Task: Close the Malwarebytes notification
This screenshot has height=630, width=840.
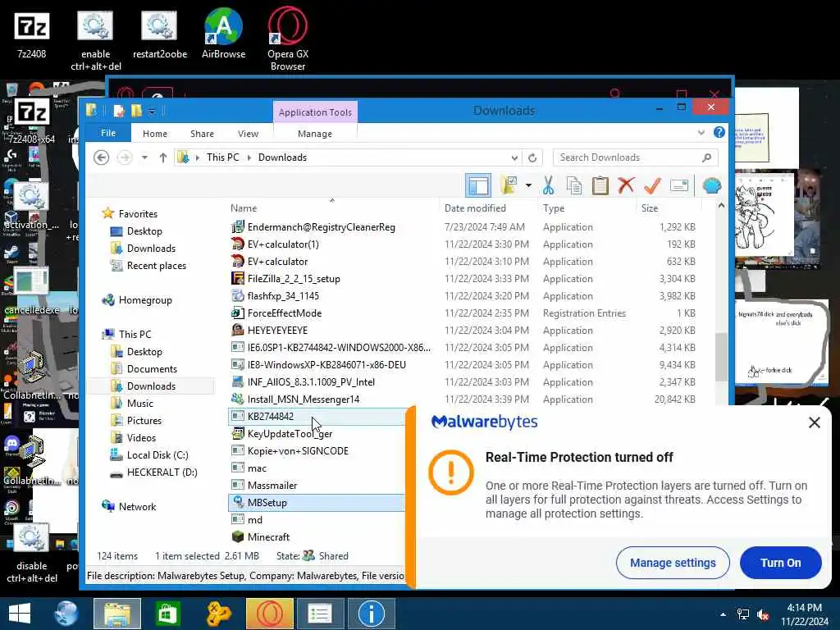Action: (815, 422)
